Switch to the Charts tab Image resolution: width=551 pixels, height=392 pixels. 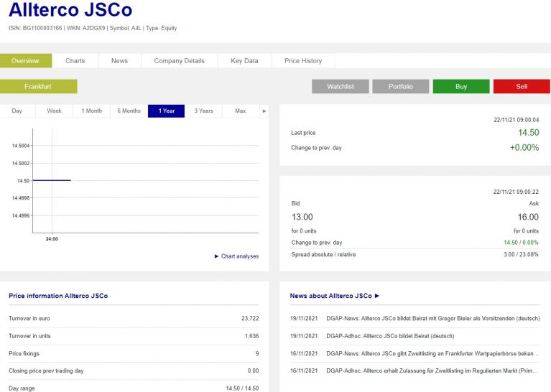tap(75, 61)
